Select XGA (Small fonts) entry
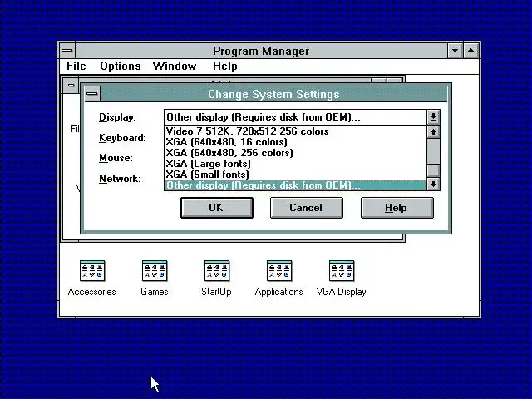This screenshot has width=532, height=399. (x=296, y=175)
